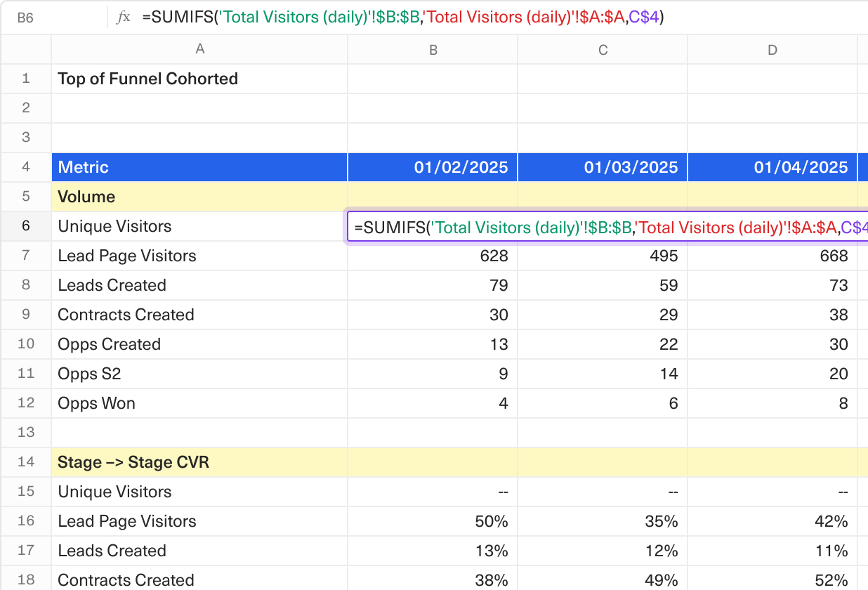Select column C header
Image resolution: width=868 pixels, height=590 pixels.
coord(603,50)
